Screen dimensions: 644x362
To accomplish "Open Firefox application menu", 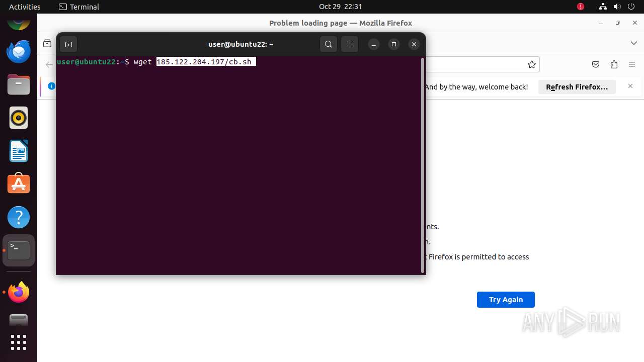I will (x=632, y=64).
